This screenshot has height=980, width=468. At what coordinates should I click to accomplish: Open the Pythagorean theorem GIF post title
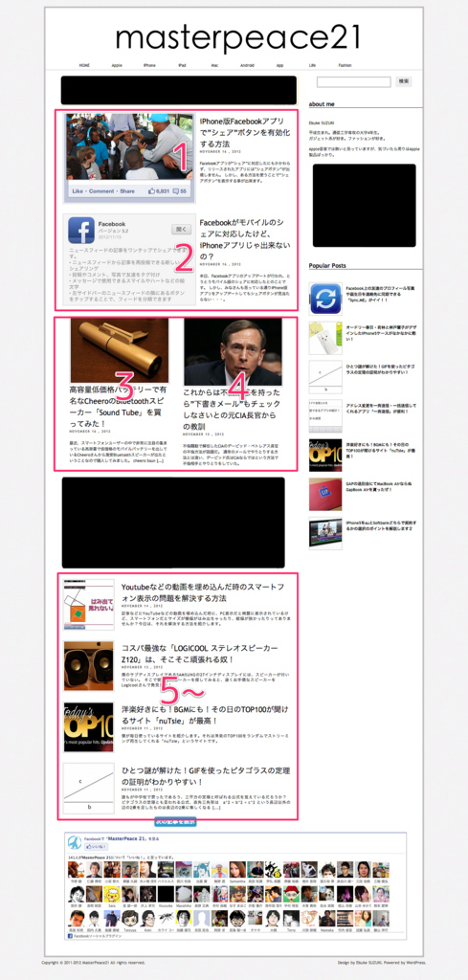[x=206, y=776]
